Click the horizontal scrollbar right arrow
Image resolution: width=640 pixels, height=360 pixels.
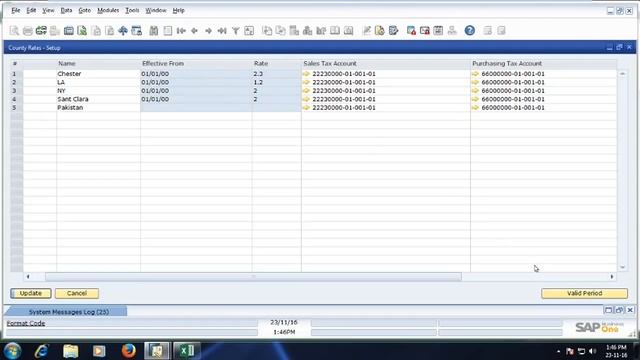click(612, 277)
